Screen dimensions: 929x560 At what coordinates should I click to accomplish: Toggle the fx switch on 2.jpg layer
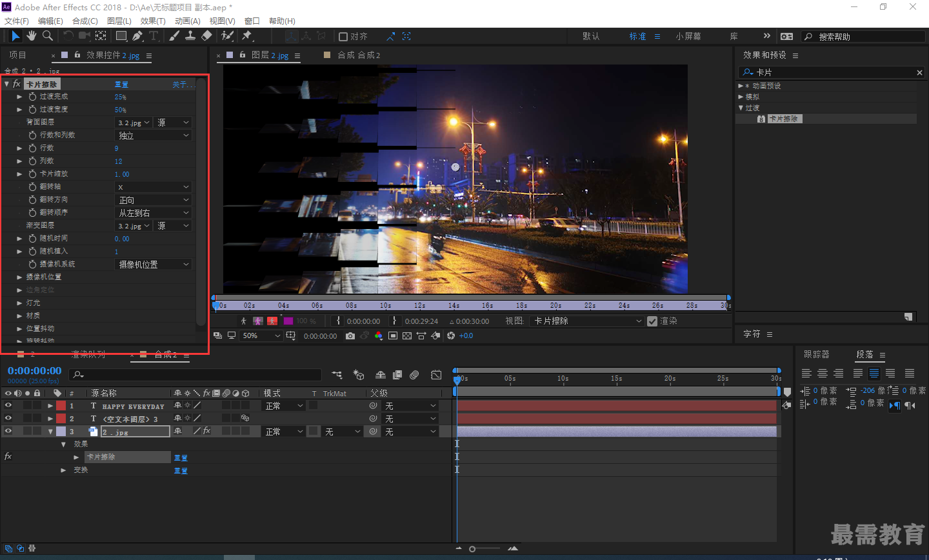(x=206, y=431)
